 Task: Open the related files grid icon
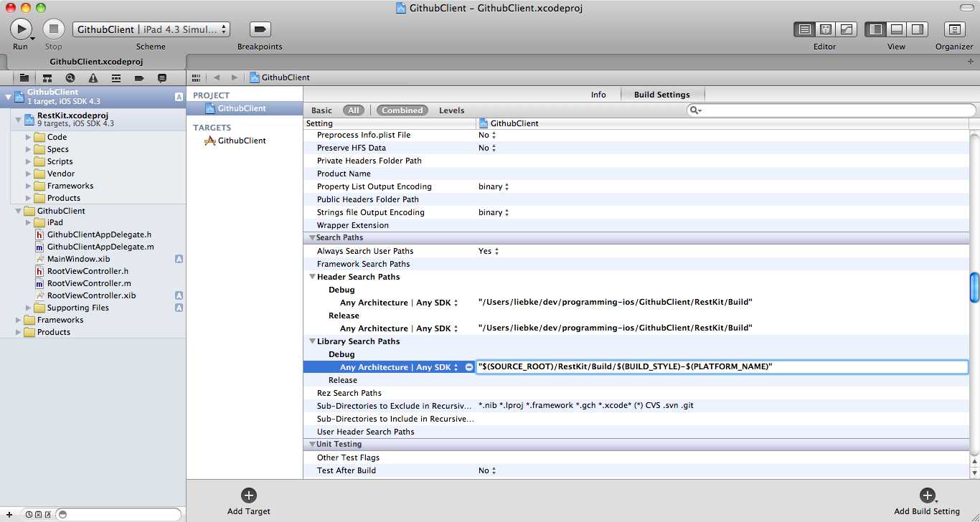coord(196,77)
